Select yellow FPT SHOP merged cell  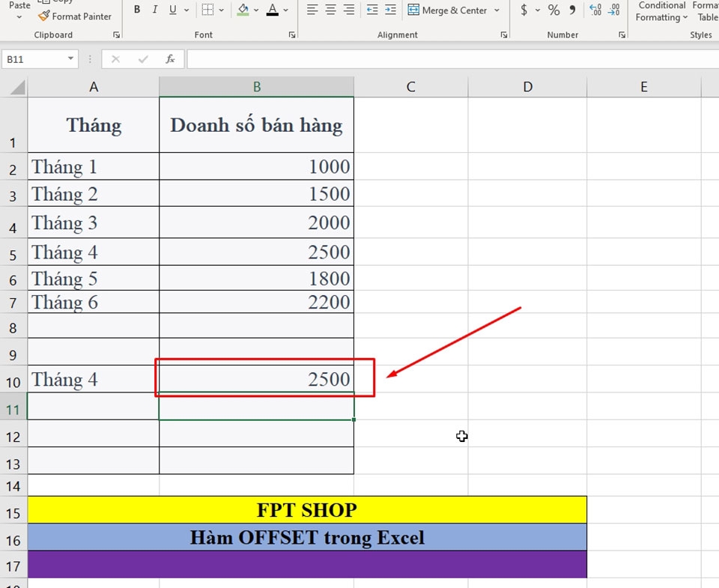point(307,509)
